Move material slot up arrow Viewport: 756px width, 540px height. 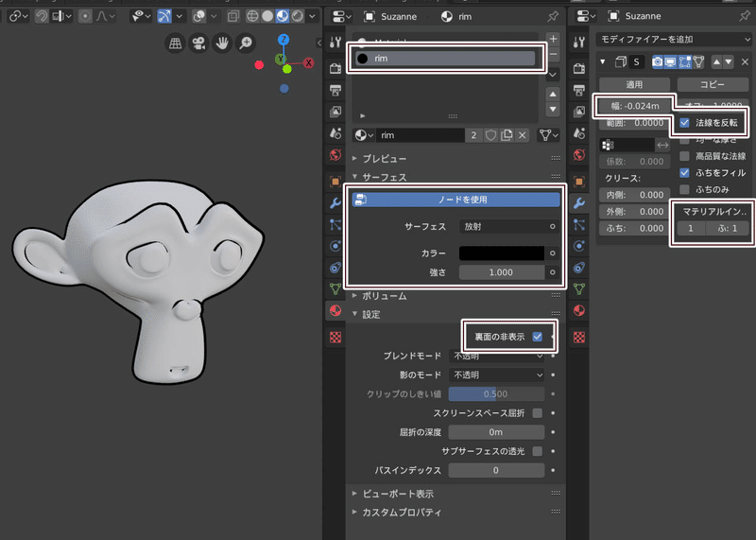tap(553, 95)
